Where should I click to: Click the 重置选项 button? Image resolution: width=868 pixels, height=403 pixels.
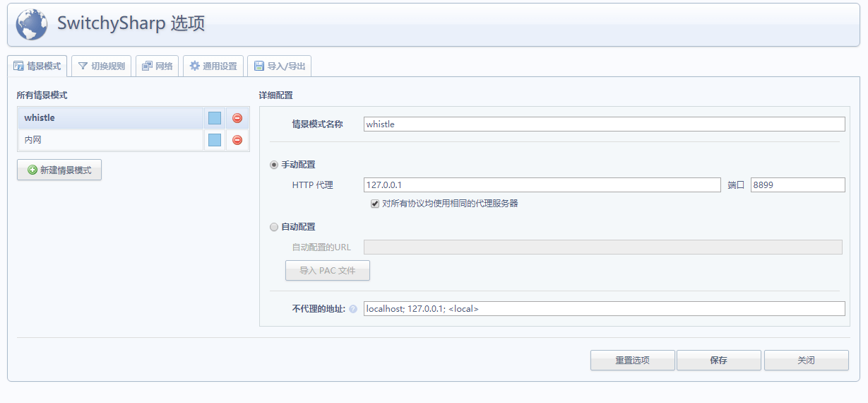coord(632,360)
